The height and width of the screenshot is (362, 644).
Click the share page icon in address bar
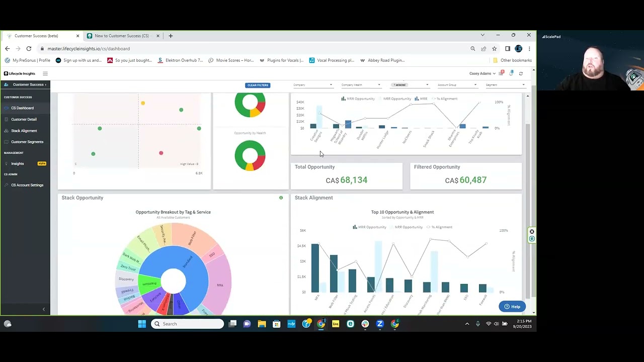point(484,49)
